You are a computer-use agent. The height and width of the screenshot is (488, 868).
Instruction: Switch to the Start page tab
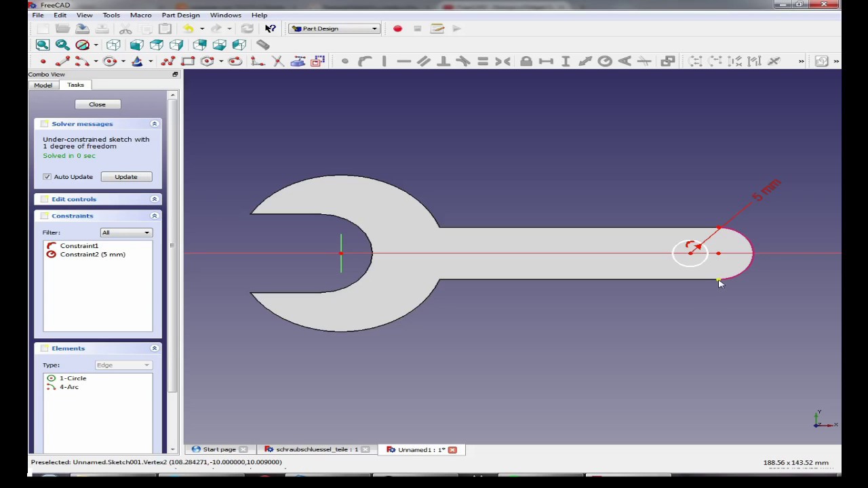[219, 449]
